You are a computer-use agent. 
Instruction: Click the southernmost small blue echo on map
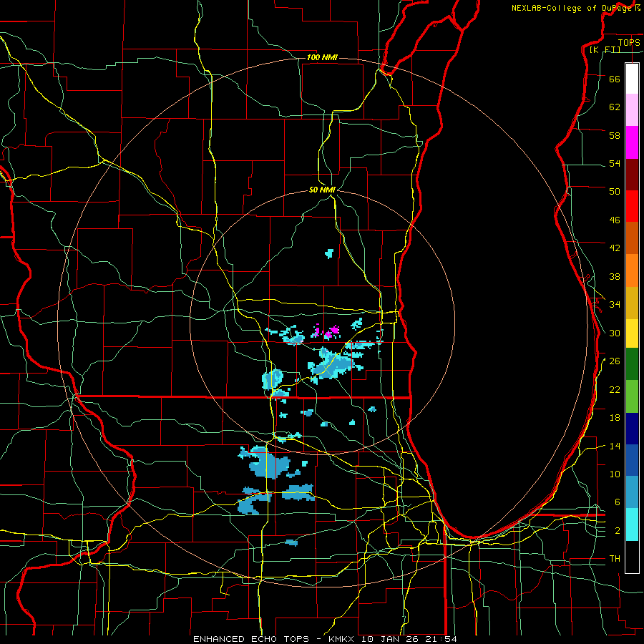pyautogui.click(x=291, y=542)
